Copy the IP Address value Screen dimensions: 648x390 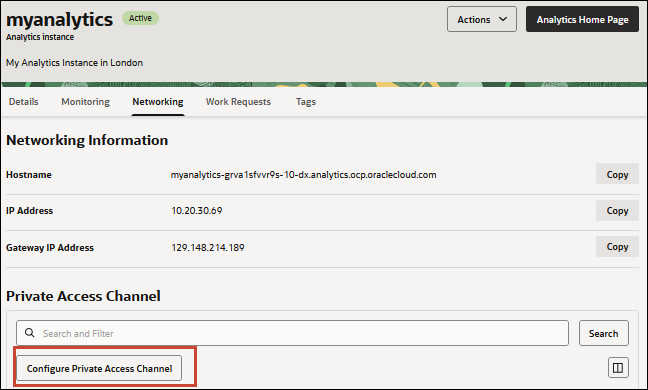pyautogui.click(x=617, y=210)
